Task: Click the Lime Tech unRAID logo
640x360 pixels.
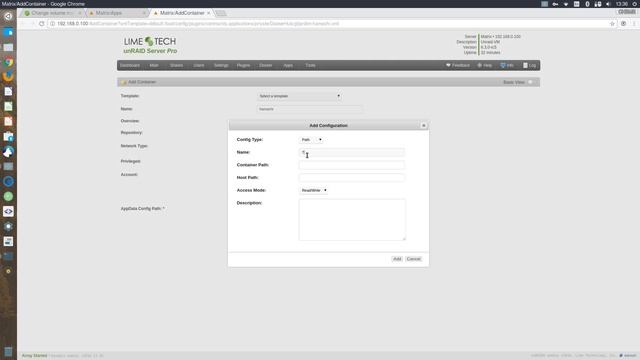Action: click(150, 45)
